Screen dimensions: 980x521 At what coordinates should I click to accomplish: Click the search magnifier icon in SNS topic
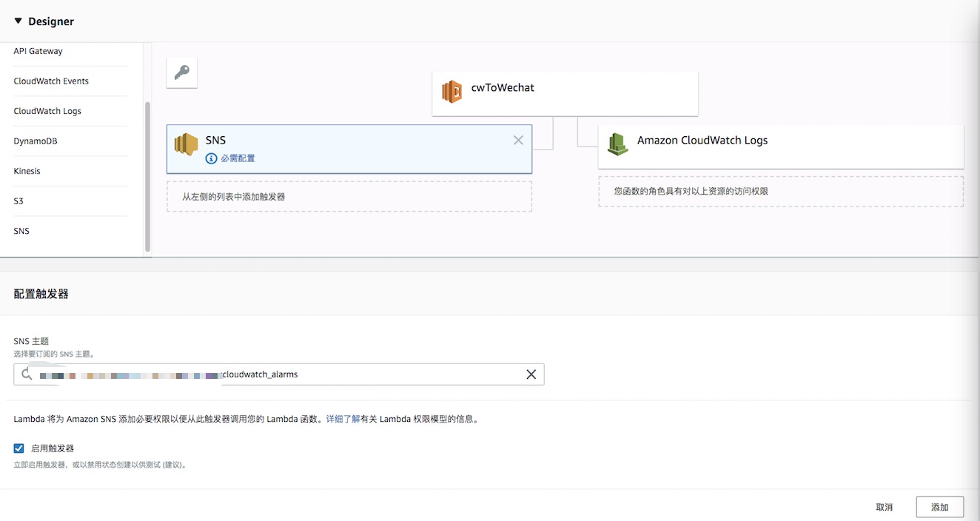click(27, 374)
